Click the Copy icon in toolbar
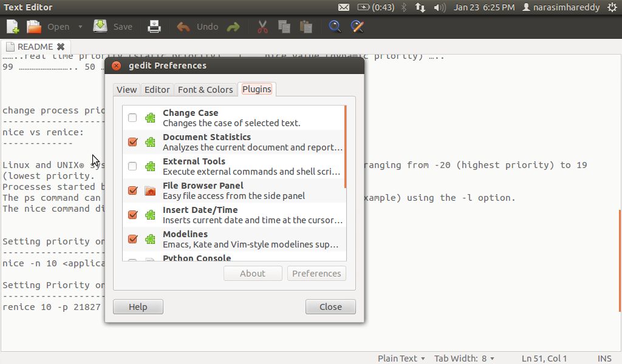622x364 pixels. pyautogui.click(x=284, y=27)
